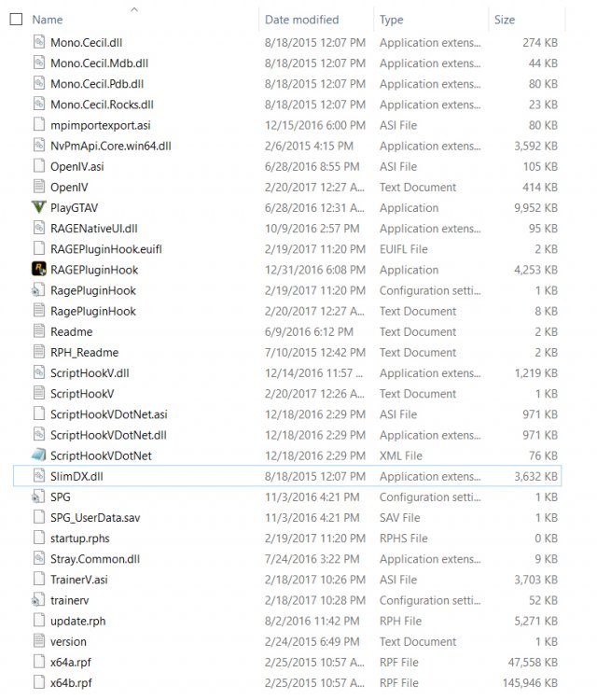Click the SlimDX.dll file icon
Screen dimensions: 597x700
pos(39,476)
